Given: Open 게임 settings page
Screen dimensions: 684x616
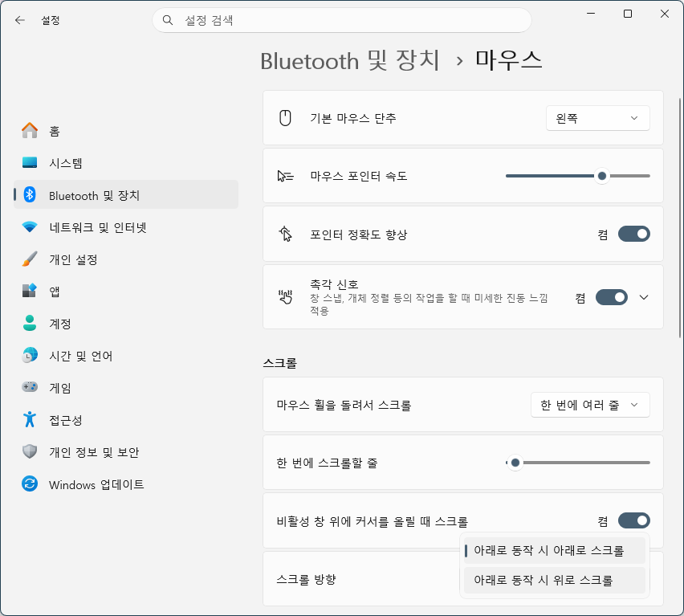Looking at the screenshot, I should point(126,387).
